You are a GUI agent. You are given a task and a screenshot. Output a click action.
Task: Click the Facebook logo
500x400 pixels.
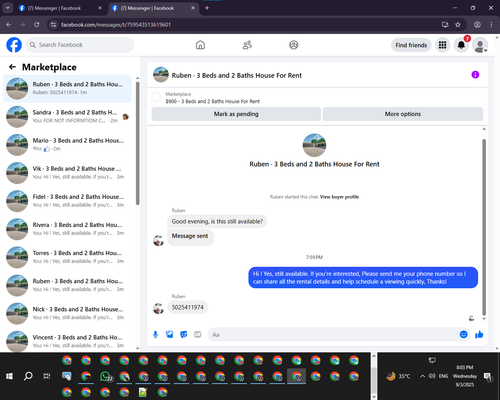coord(14,45)
